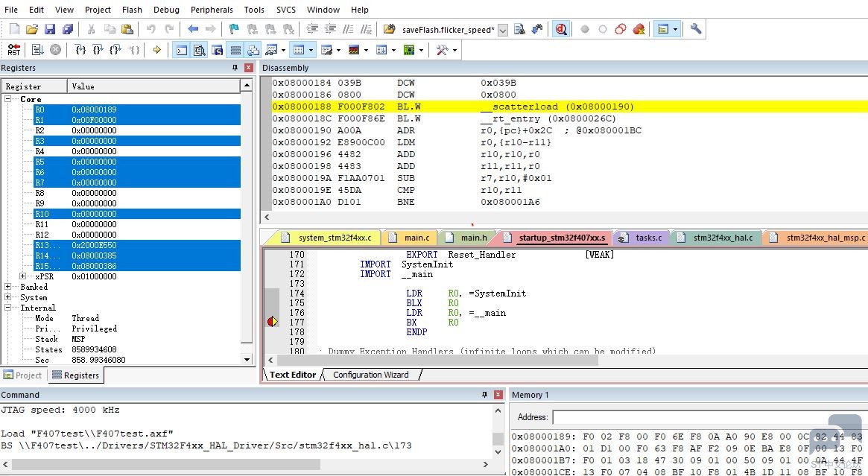Close the Command panel
The width and height of the screenshot is (868, 476).
(x=498, y=395)
